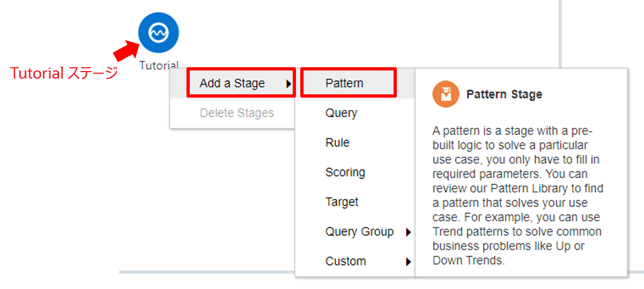Screen dimensions: 644x289
Task: Click the empty canvas right of Tutorial
Action: click(x=352, y=33)
